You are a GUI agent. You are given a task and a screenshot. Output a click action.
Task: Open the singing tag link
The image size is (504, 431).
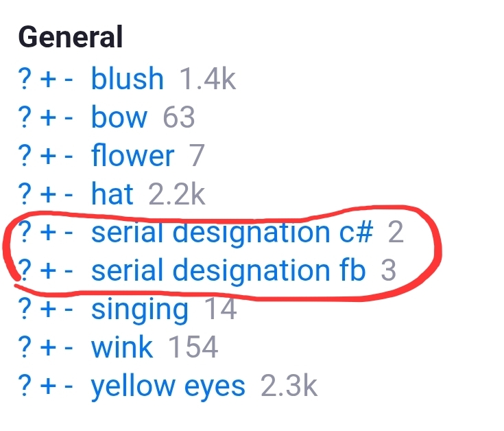[x=139, y=310]
